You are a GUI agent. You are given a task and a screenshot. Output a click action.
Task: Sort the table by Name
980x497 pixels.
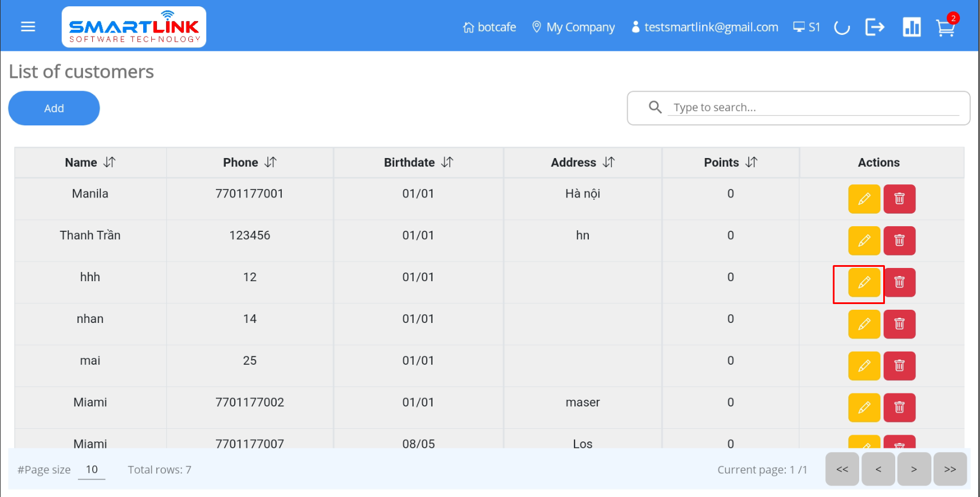[x=109, y=163]
